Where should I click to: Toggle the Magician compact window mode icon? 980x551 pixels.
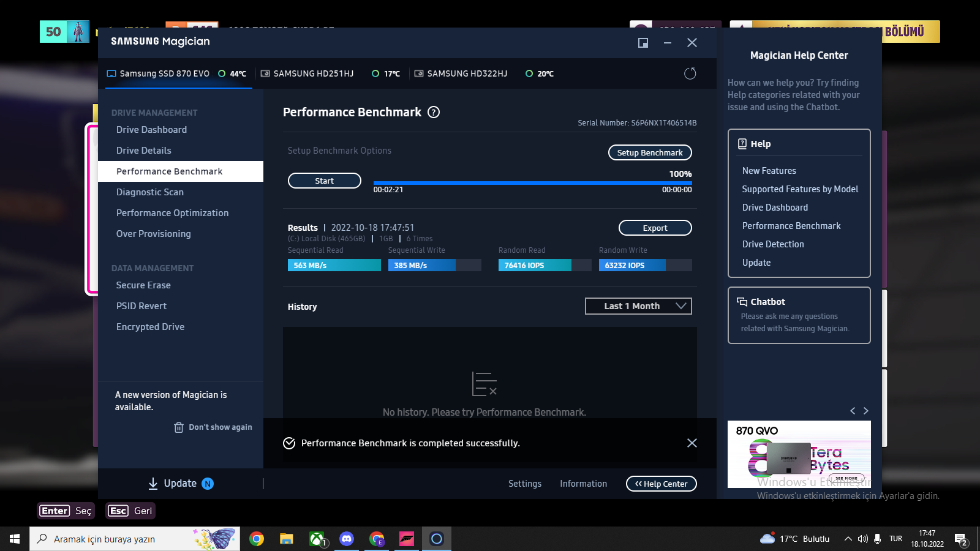click(x=643, y=43)
